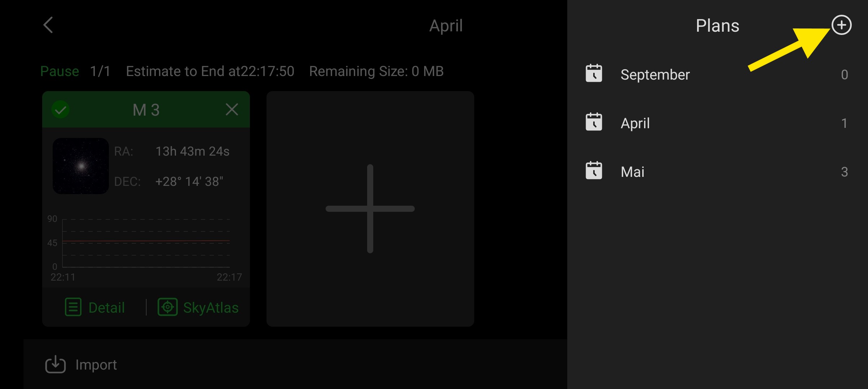Click the M 3 altitude chart

pyautogui.click(x=146, y=243)
